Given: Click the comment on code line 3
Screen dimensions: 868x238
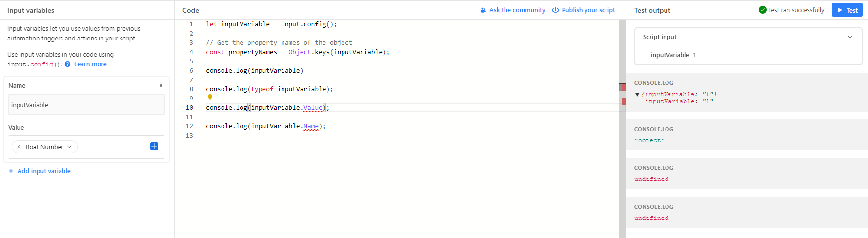Looking at the screenshot, I should point(279,43).
